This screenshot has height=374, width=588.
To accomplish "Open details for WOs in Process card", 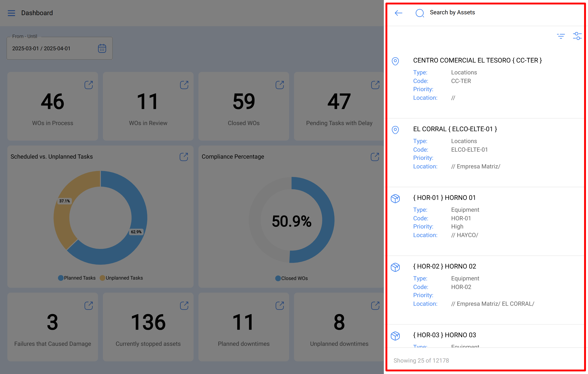I will [x=89, y=85].
